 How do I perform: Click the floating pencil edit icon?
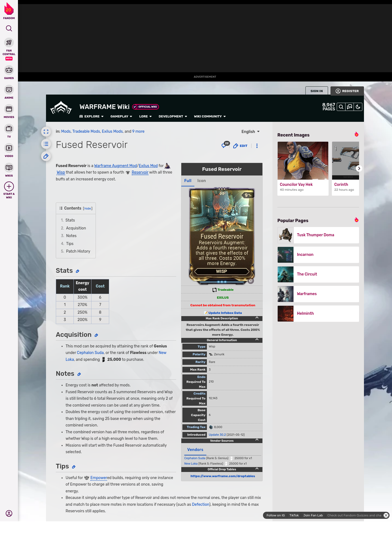coord(46,156)
